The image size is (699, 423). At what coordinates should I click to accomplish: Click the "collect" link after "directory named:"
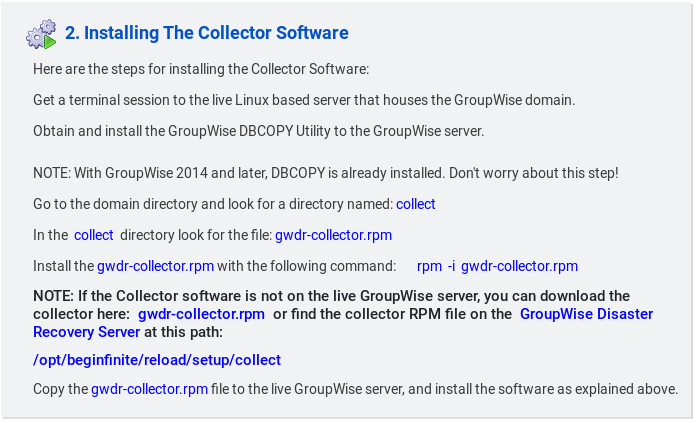click(x=415, y=204)
